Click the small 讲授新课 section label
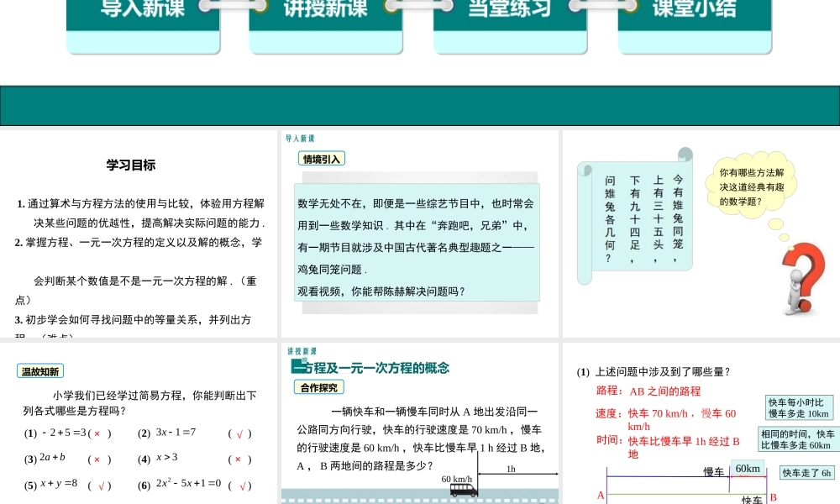This screenshot has height=504, width=840. click(x=302, y=351)
